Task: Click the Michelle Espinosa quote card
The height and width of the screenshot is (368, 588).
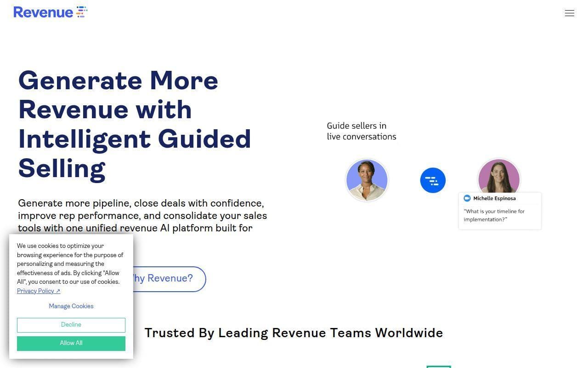Action: 500,211
